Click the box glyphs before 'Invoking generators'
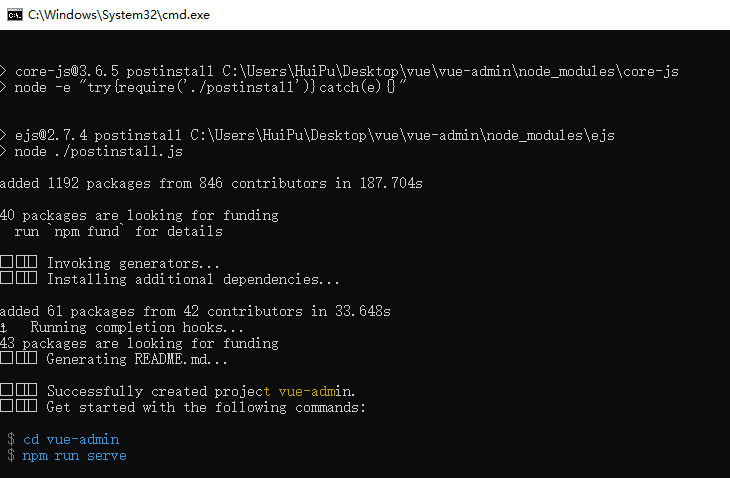The width and height of the screenshot is (730, 478). [x=19, y=262]
